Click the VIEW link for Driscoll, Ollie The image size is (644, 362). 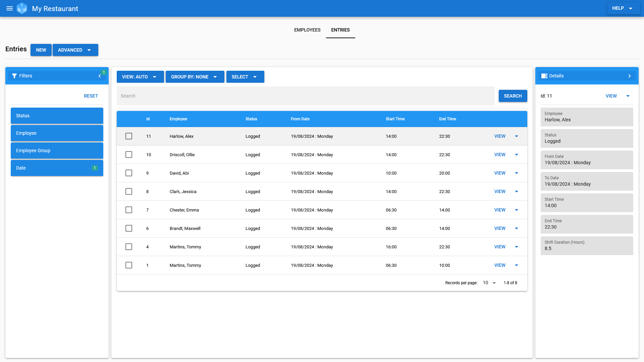[x=500, y=155]
